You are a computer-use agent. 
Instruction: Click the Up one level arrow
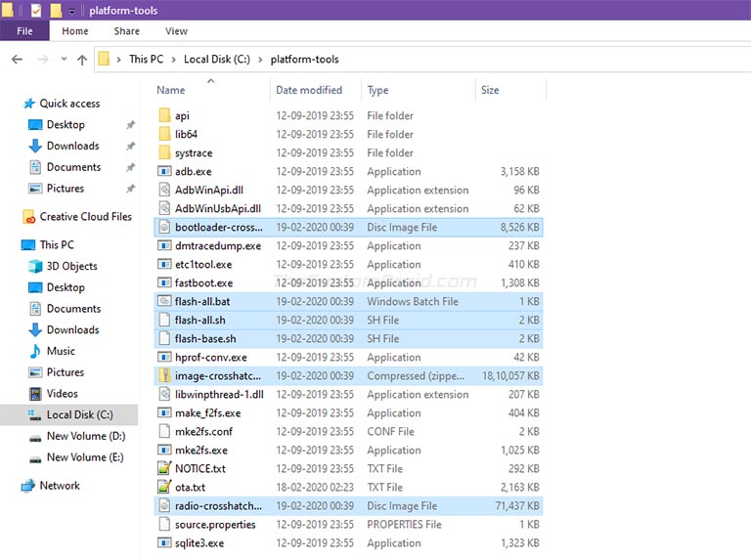[x=82, y=60]
